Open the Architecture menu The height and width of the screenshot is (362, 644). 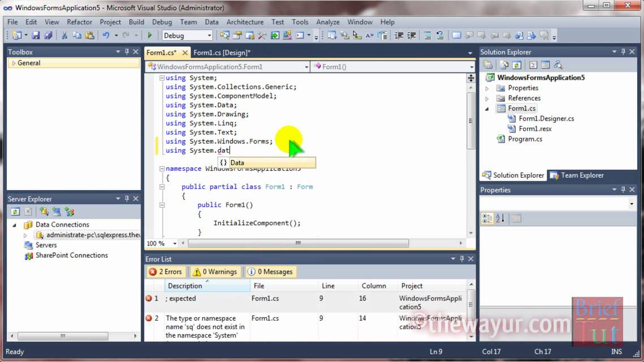[245, 22]
